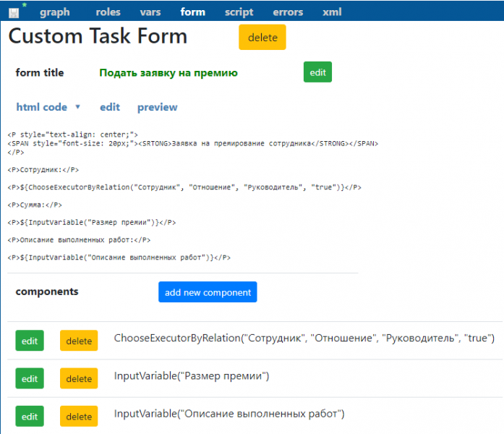Switch to the roles tab
This screenshot has height=434, width=504.
point(108,12)
